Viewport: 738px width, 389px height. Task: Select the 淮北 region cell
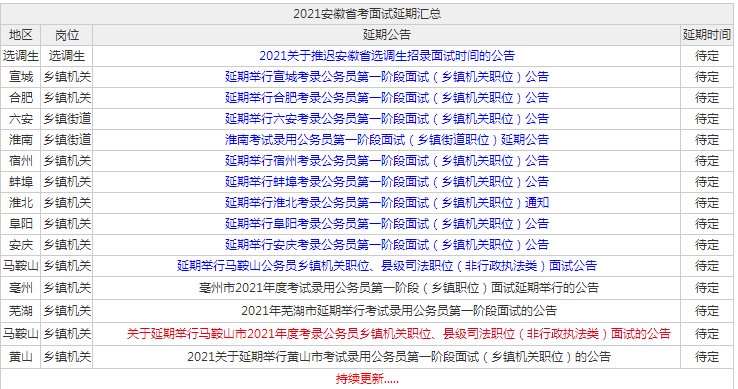point(21,203)
